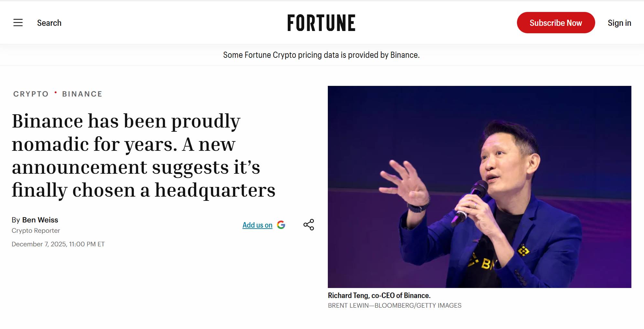
Task: Click the Richard Teng photo caption
Action: click(x=379, y=295)
